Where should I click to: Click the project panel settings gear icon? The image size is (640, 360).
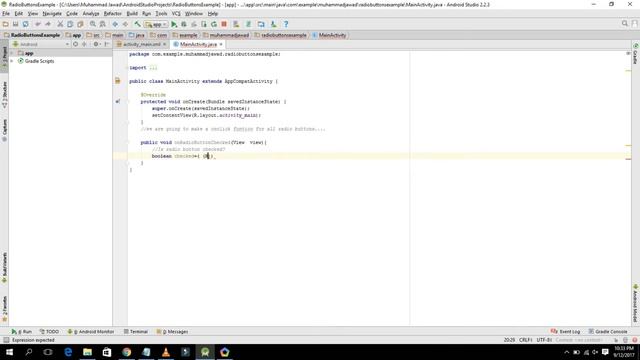(96, 44)
